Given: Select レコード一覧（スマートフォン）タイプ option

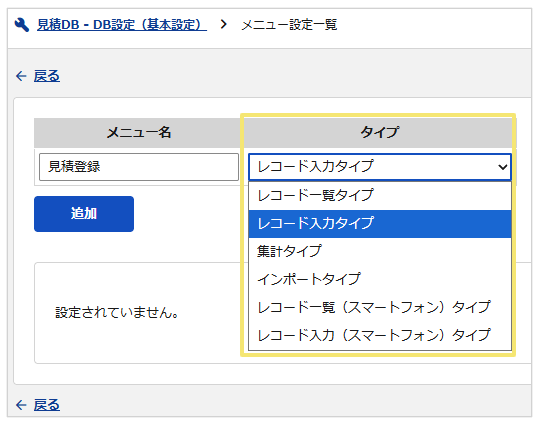Looking at the screenshot, I should pyautogui.click(x=380, y=307).
